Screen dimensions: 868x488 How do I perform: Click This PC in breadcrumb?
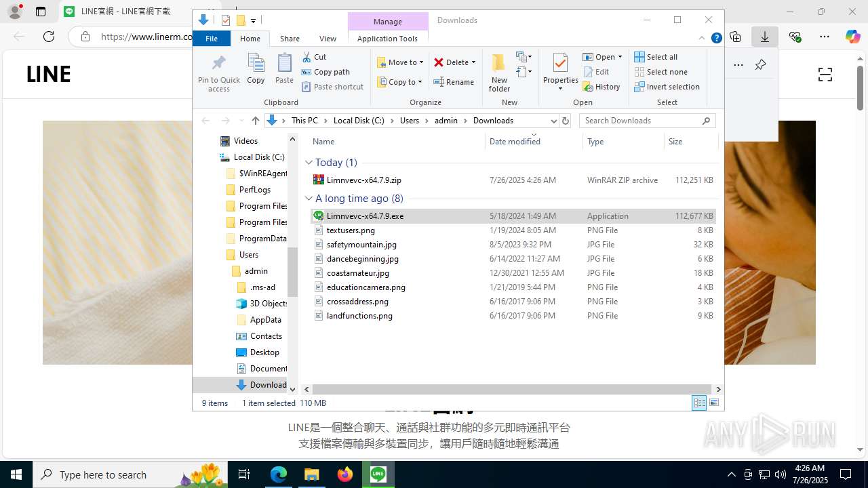[304, 121]
